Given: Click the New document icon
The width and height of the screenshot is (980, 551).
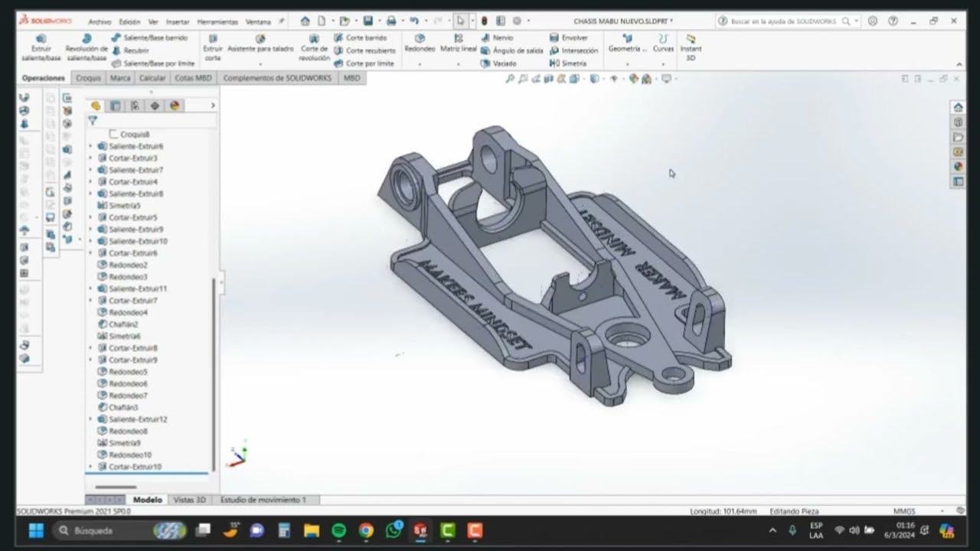Looking at the screenshot, I should pyautogui.click(x=322, y=21).
